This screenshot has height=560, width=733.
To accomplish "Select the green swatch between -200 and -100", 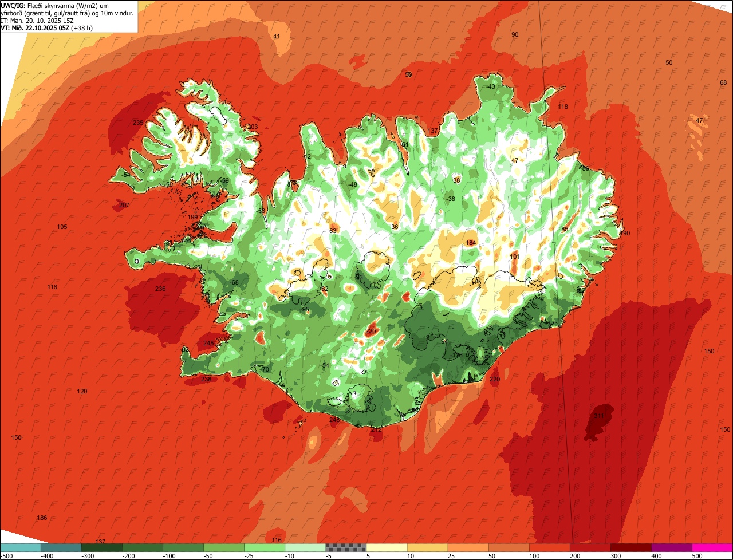I will [x=143, y=547].
